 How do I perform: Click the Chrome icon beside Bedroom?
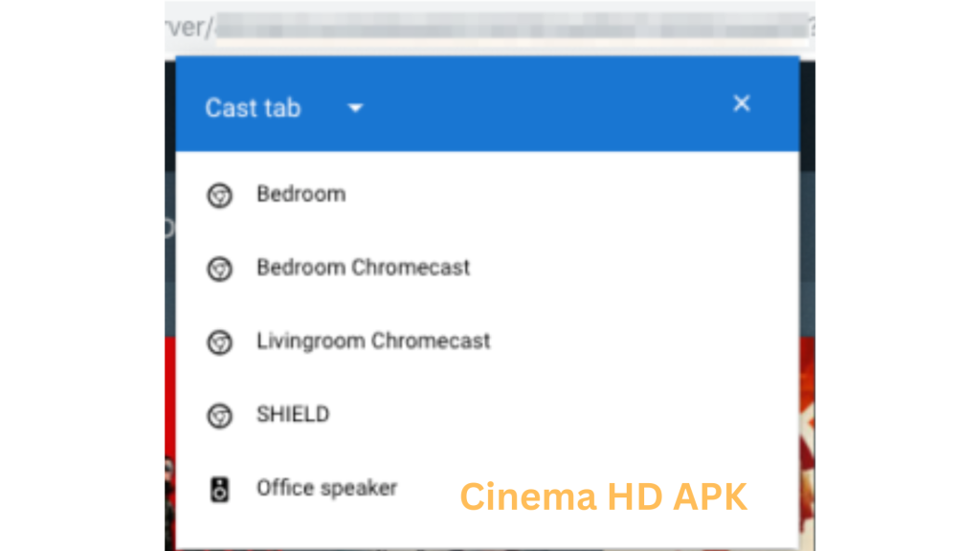click(x=219, y=195)
